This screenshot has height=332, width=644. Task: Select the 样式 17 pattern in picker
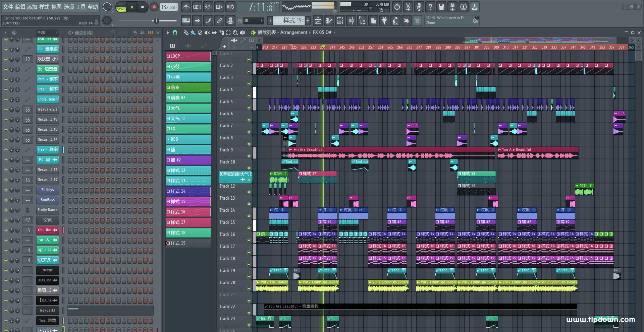(x=189, y=222)
